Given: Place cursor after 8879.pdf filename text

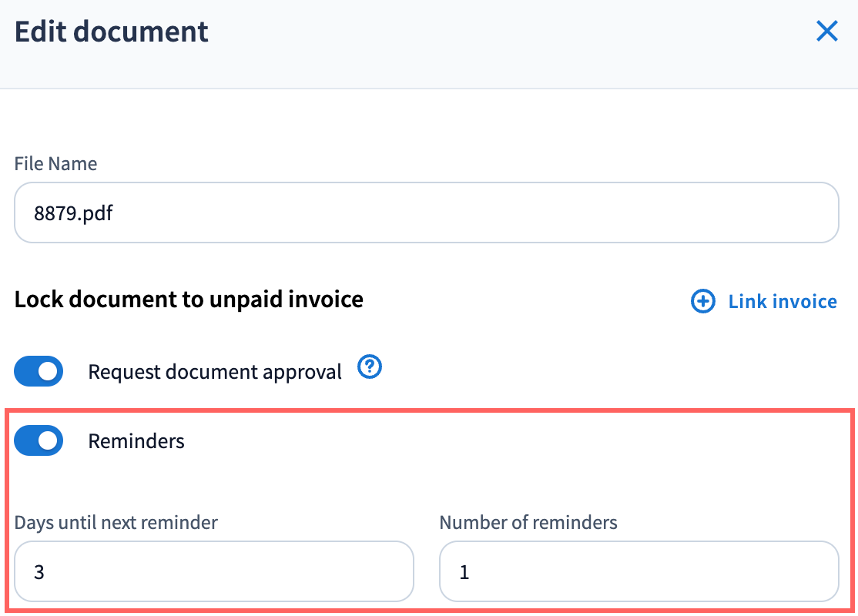Looking at the screenshot, I should point(115,213).
